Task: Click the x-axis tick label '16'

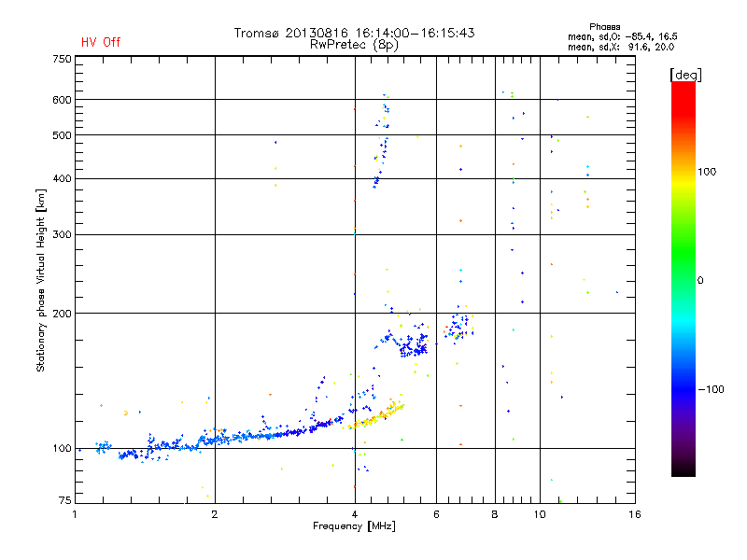Action: click(635, 514)
